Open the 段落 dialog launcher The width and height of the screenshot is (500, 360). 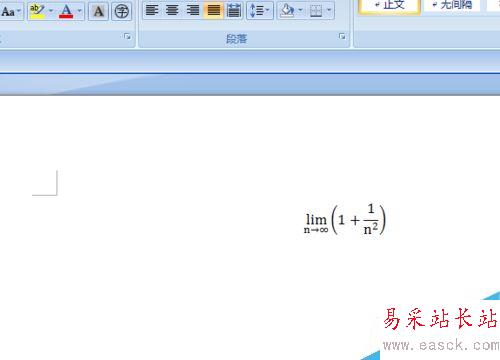click(342, 36)
